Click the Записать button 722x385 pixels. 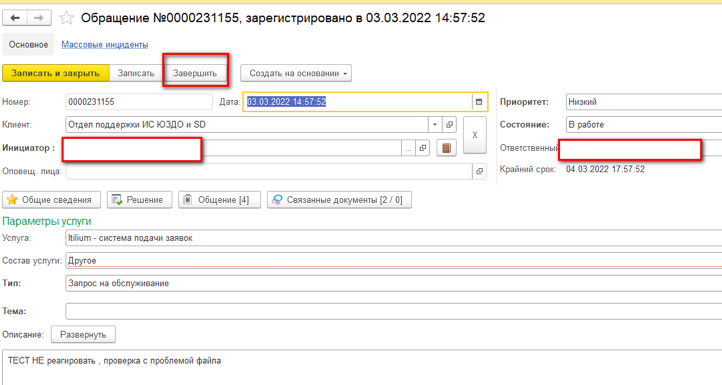coord(136,73)
